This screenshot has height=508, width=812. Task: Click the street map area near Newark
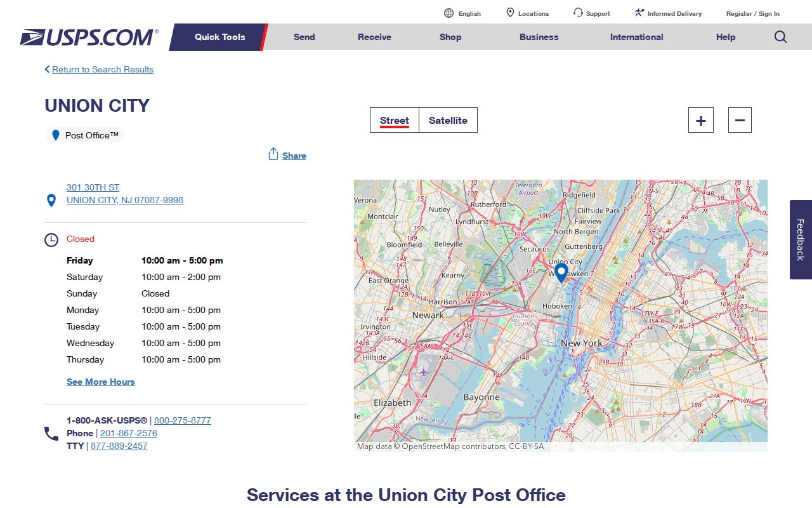tap(428, 316)
